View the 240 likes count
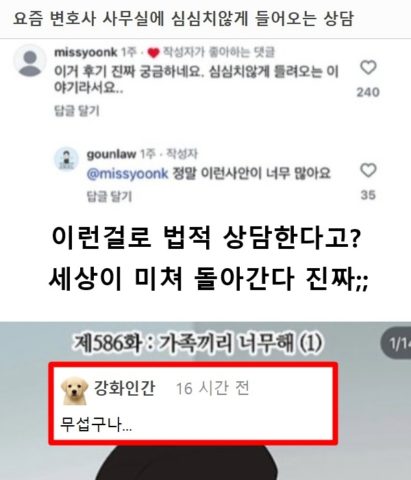The width and height of the screenshot is (411, 480). [x=368, y=92]
